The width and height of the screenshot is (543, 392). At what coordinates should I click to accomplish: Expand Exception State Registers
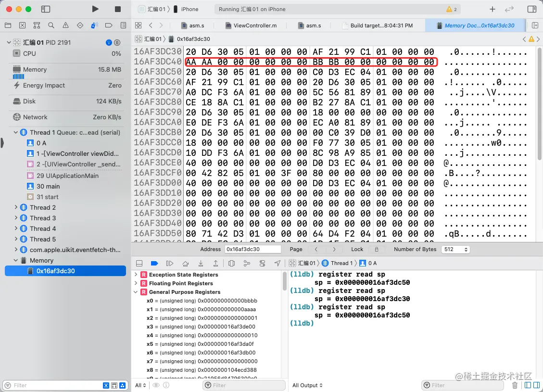pos(136,274)
